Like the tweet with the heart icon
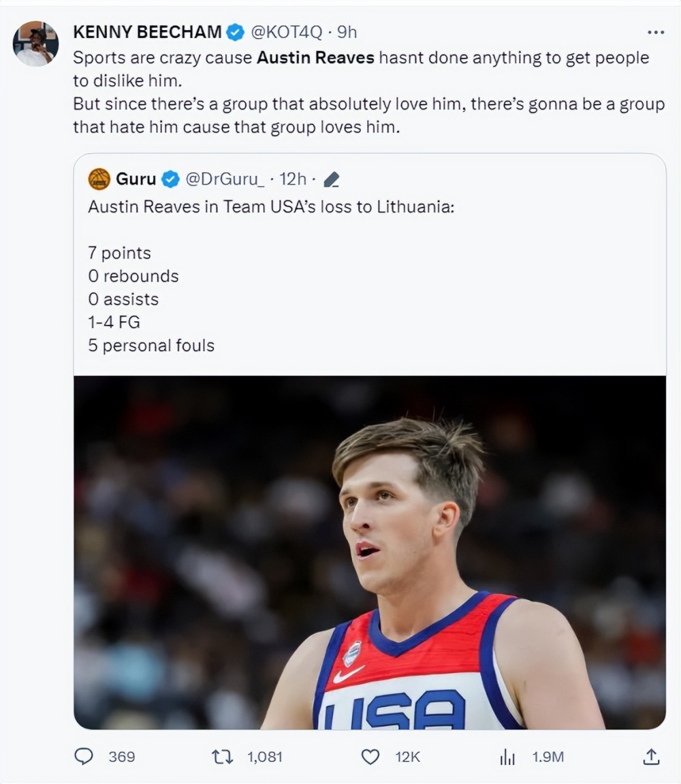Image resolution: width=681 pixels, height=784 pixels. tap(370, 756)
